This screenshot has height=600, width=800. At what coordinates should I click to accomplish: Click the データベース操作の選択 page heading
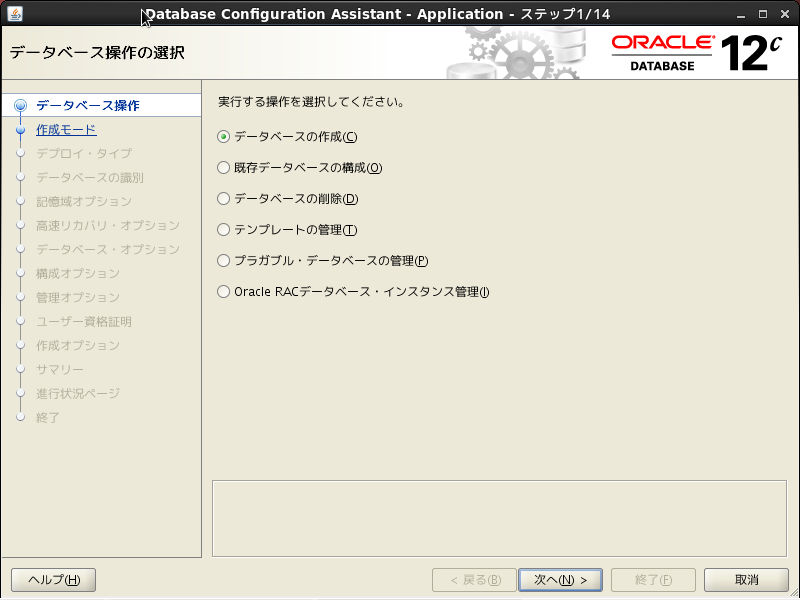tap(97, 53)
